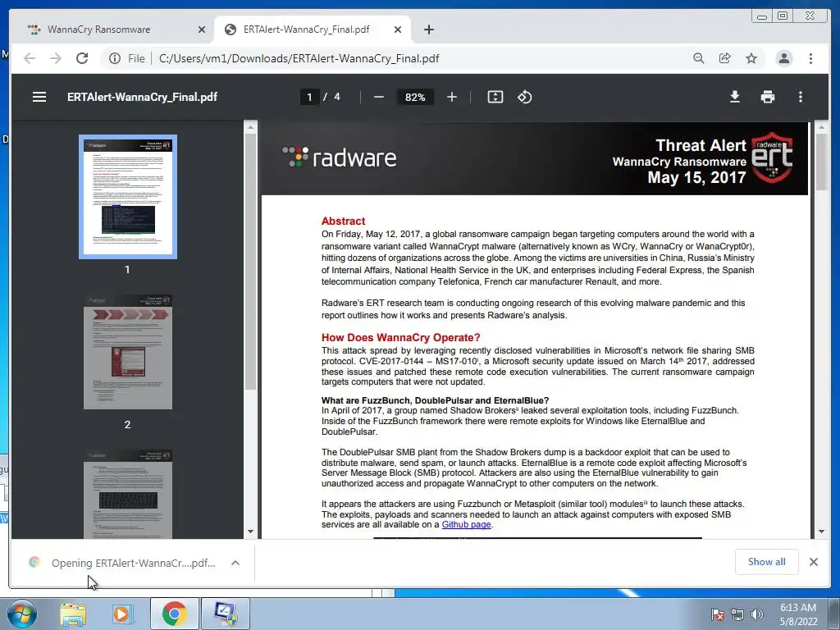Zoom in with the plus icon

coord(452,97)
